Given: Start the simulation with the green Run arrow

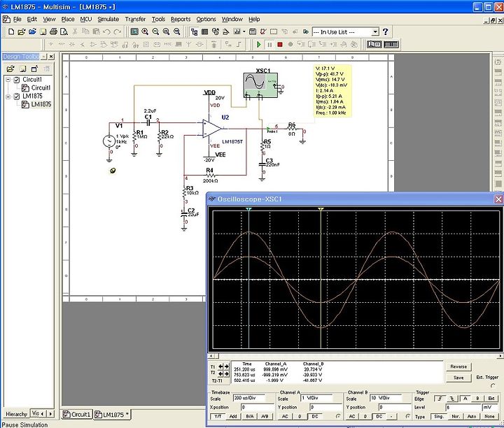Looking at the screenshot, I should [259, 44].
